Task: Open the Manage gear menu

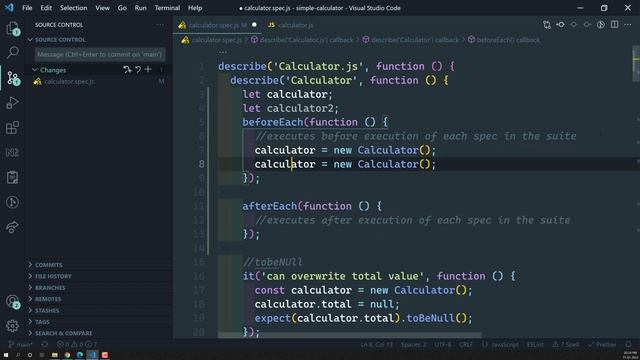Action: [x=12, y=326]
